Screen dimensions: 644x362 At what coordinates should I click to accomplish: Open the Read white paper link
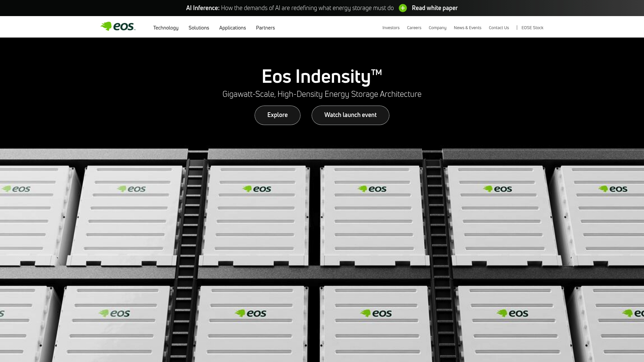(x=435, y=8)
